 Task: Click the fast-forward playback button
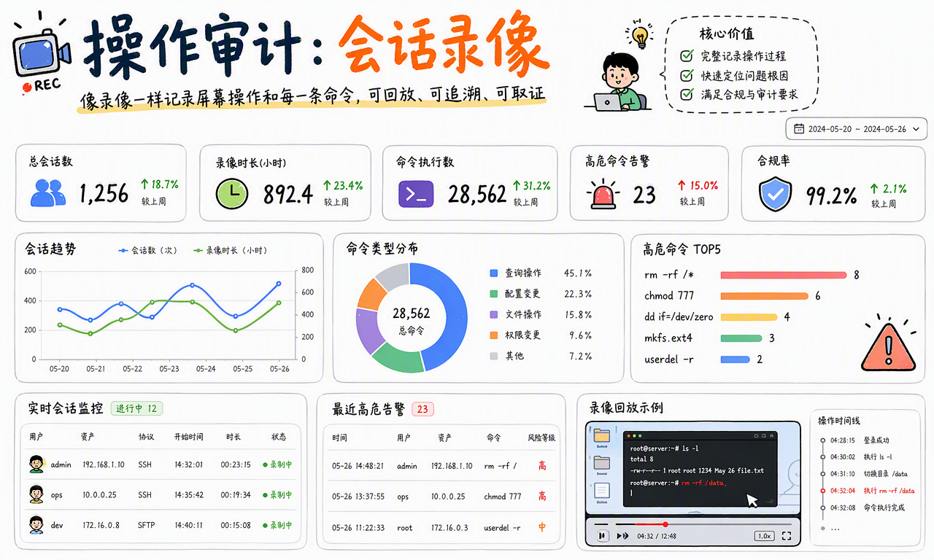[622, 536]
